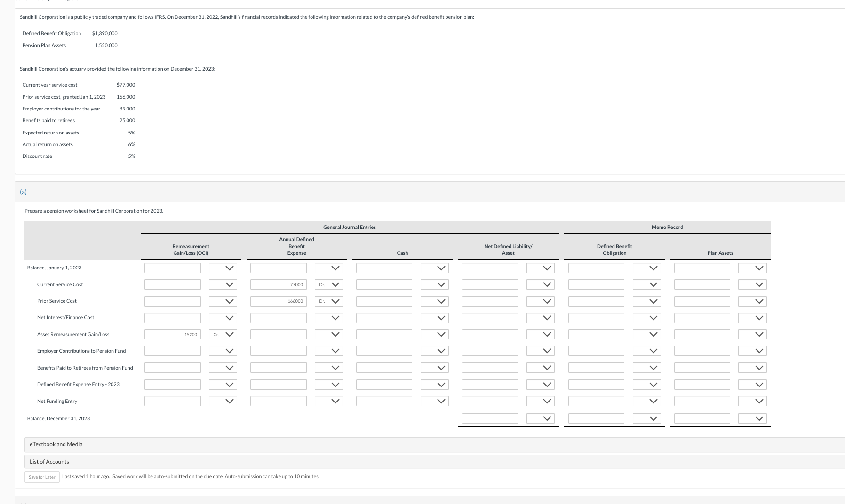The width and height of the screenshot is (845, 504).
Task: Open Net Funding Entry Net Defined Liability/Asset dropdown
Action: coord(541,401)
